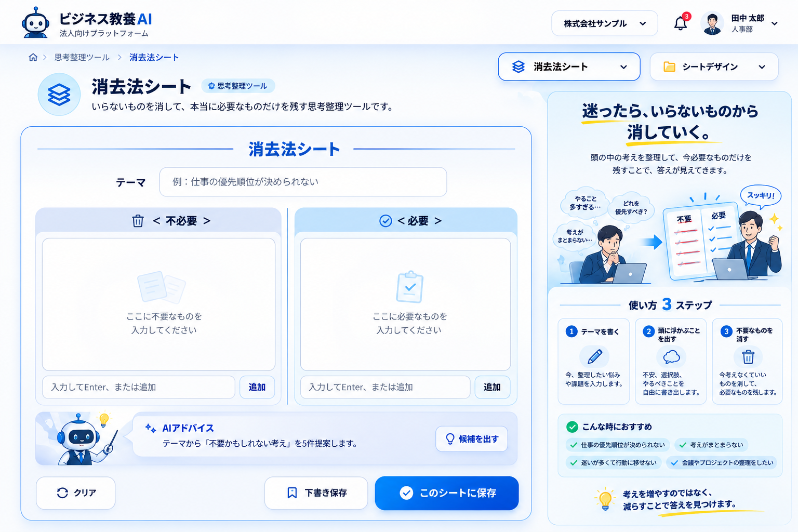Viewport: 798px width, 532px height.
Task: Click 候補を出す suggestion button
Action: [x=472, y=439]
